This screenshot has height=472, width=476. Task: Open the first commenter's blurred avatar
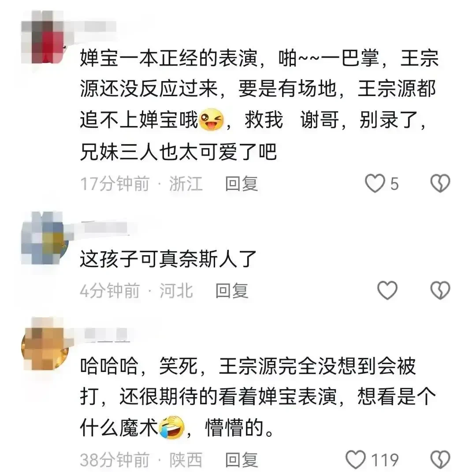tap(45, 37)
